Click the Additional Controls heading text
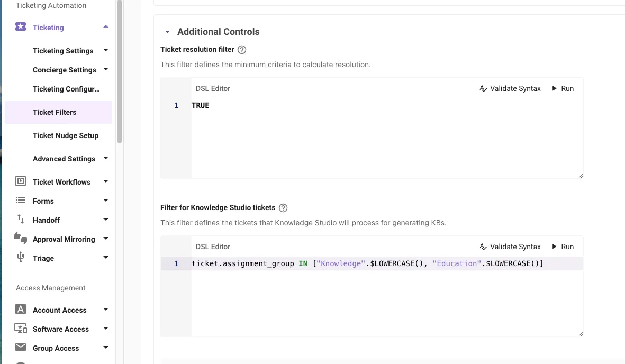 coord(218,32)
